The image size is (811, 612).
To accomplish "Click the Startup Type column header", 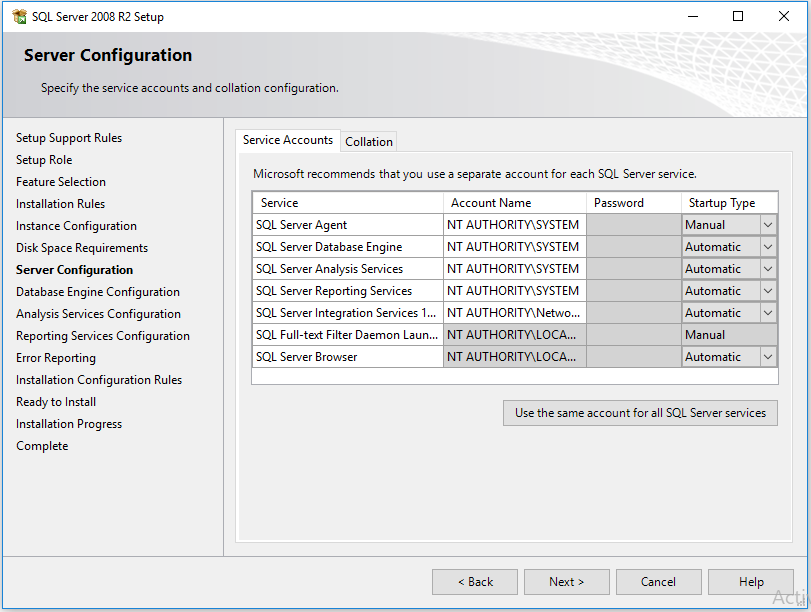I will point(729,203).
